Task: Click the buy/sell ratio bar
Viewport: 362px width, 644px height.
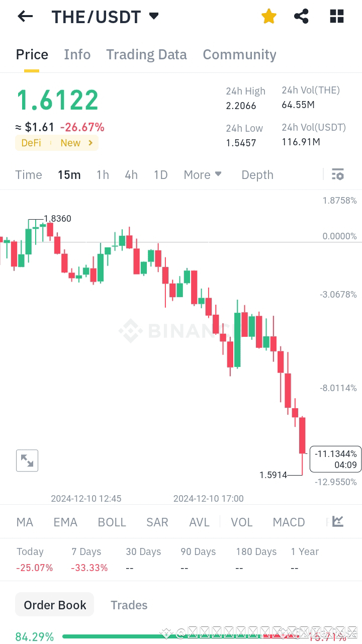Action: coord(181,637)
